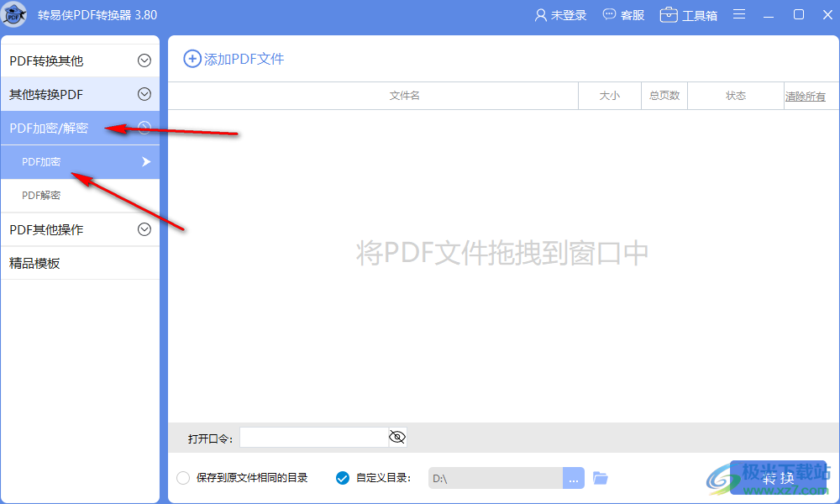Select 自定义目录 radio option
Screen dimensions: 840x504
(x=343, y=478)
